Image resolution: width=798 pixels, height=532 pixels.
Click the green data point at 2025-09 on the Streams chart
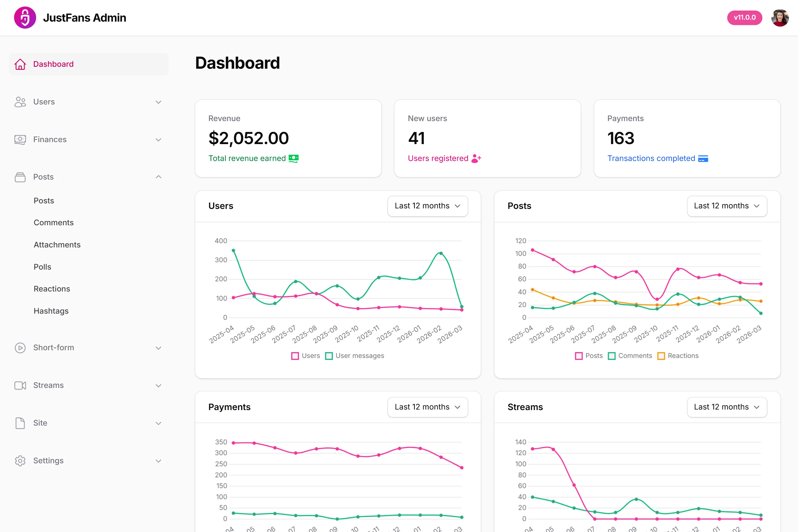(x=636, y=499)
